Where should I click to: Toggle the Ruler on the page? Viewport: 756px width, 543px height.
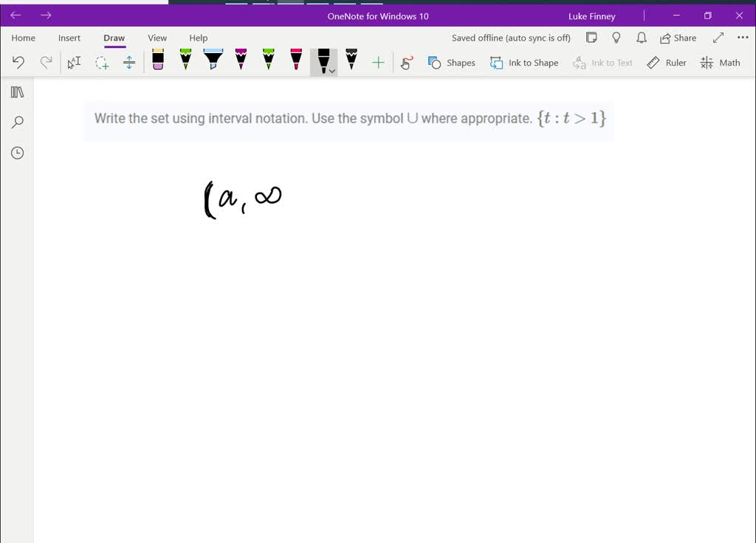(667, 63)
